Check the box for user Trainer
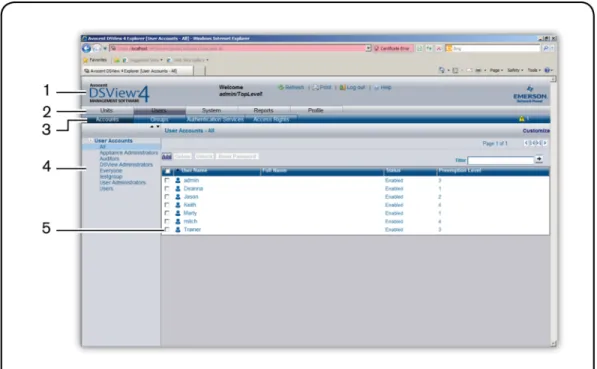 [167, 229]
